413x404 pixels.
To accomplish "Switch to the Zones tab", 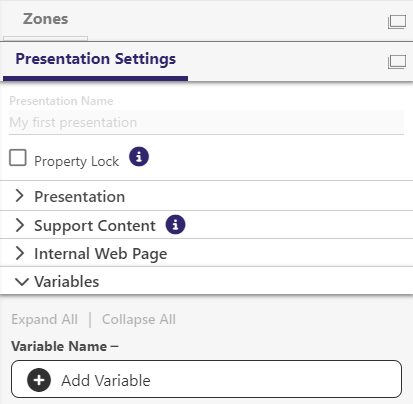I will tap(46, 19).
